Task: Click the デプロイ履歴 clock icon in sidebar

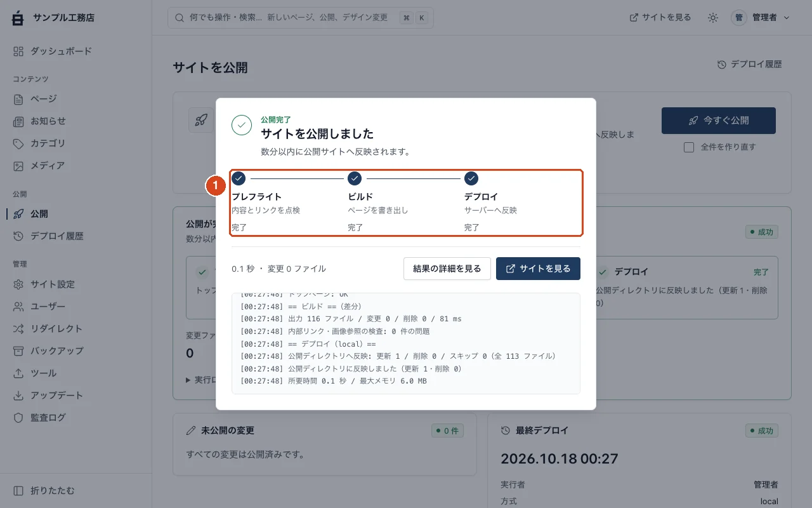Action: [x=18, y=236]
